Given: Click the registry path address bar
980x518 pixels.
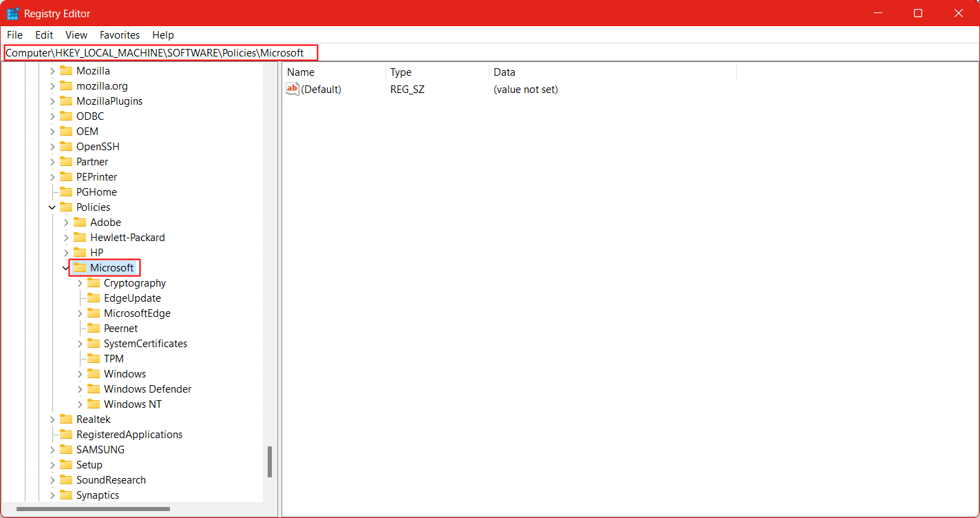Looking at the screenshot, I should pos(490,53).
